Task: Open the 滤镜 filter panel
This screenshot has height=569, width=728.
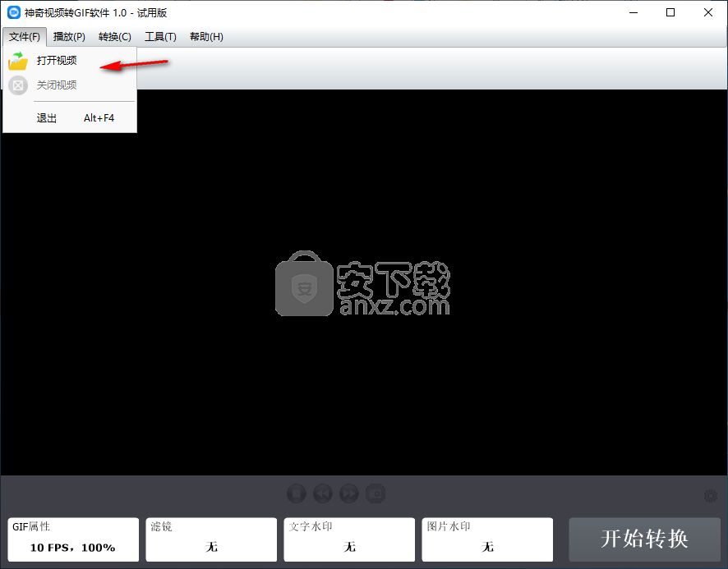Action: [x=211, y=539]
